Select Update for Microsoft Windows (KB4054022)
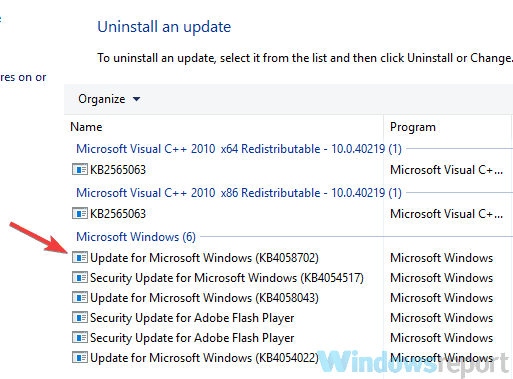The width and height of the screenshot is (513, 379). click(x=204, y=358)
